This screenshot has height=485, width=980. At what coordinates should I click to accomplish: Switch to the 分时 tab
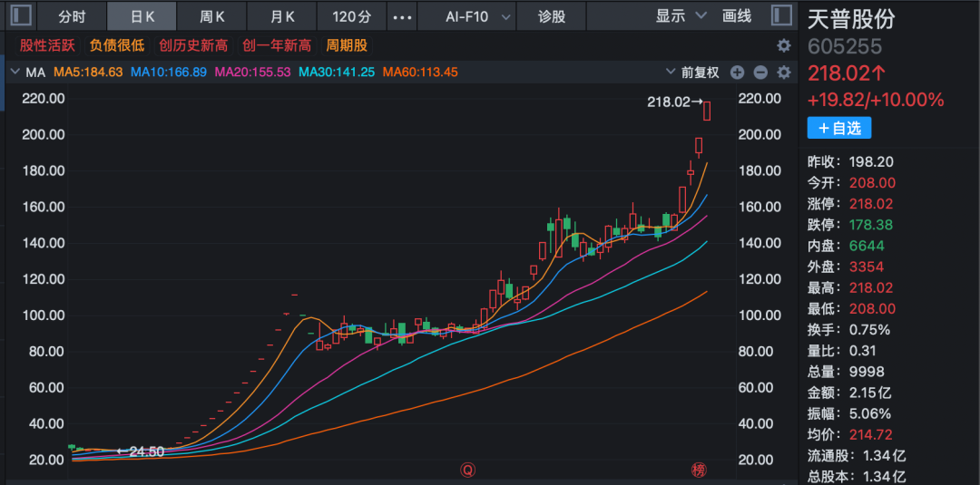(73, 16)
